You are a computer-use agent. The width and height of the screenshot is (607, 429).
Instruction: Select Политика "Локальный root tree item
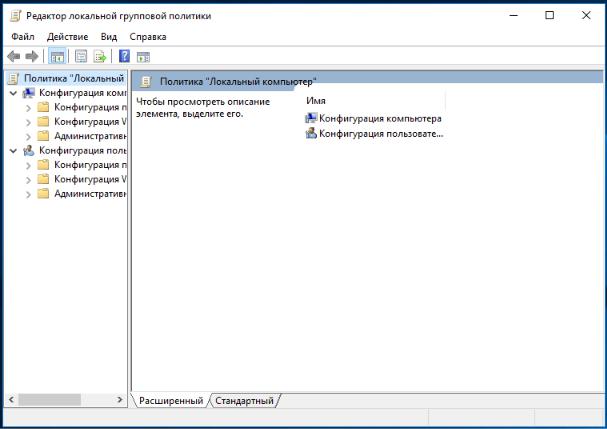coord(74,79)
